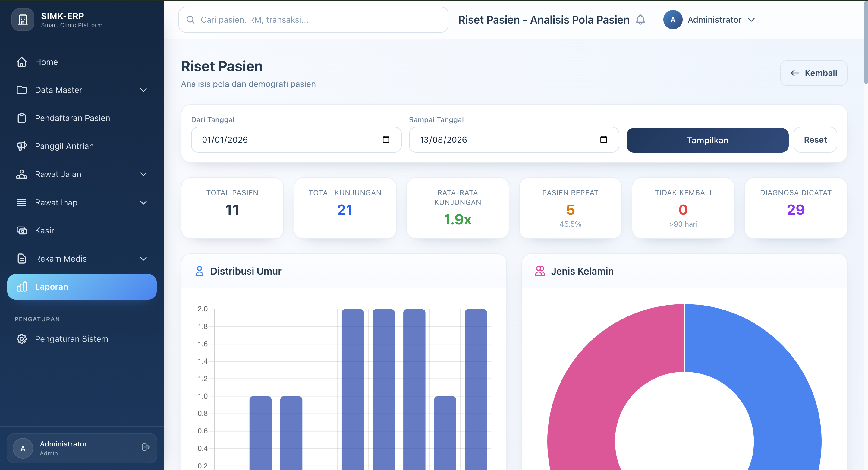Click the Jenis Kelamin people icon
This screenshot has width=868, height=470.
pyautogui.click(x=540, y=271)
